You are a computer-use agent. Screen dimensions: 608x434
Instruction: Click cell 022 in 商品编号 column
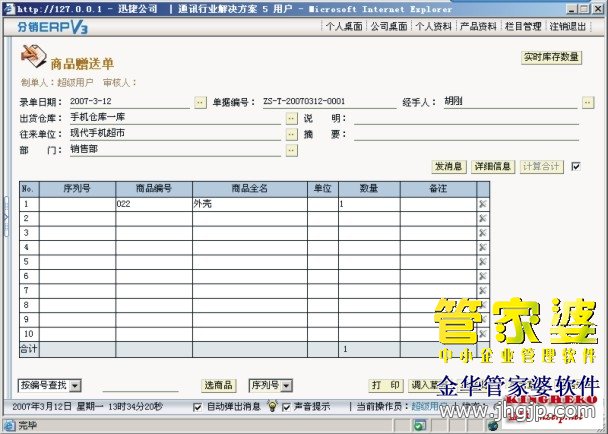click(x=154, y=204)
